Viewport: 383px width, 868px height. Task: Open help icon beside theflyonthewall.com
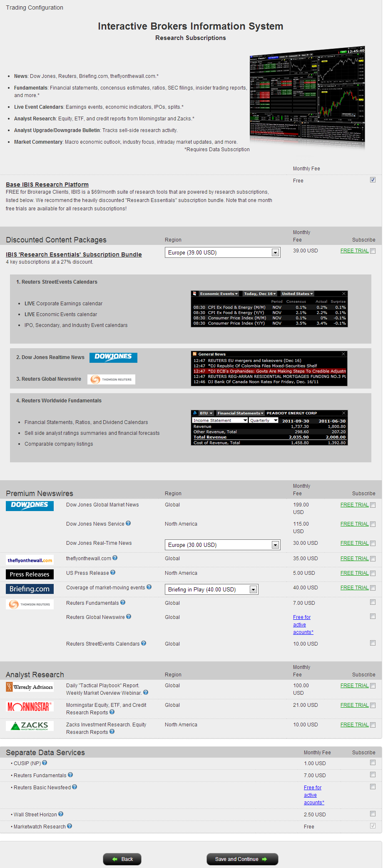tap(115, 558)
